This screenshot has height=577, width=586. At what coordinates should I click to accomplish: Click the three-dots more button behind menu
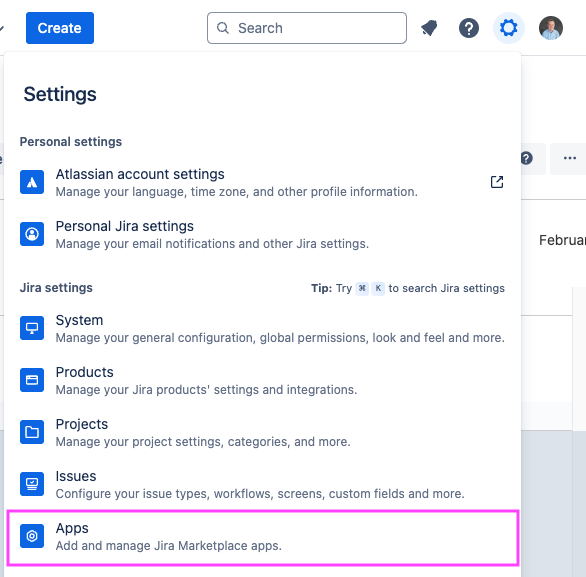pos(570,158)
